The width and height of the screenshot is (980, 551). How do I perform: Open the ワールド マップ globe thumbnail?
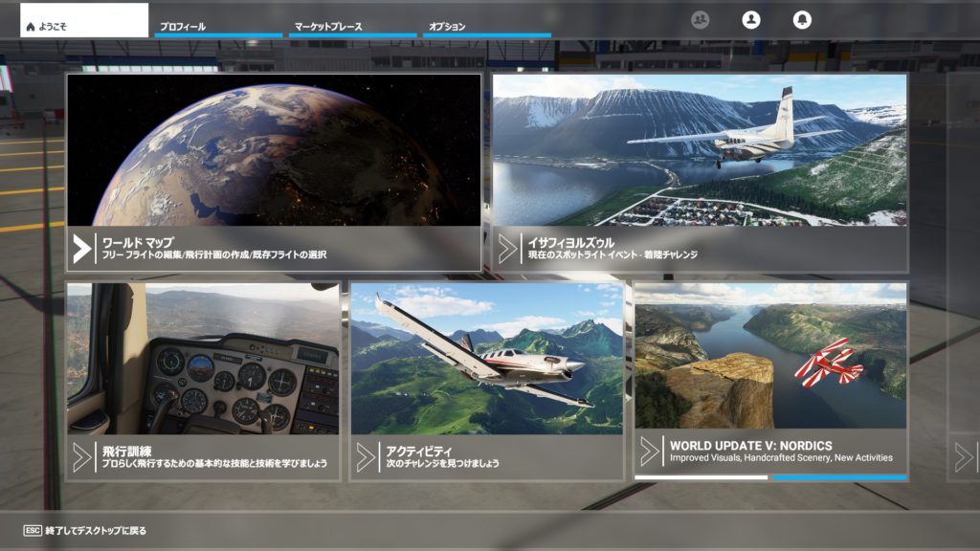coord(274,150)
